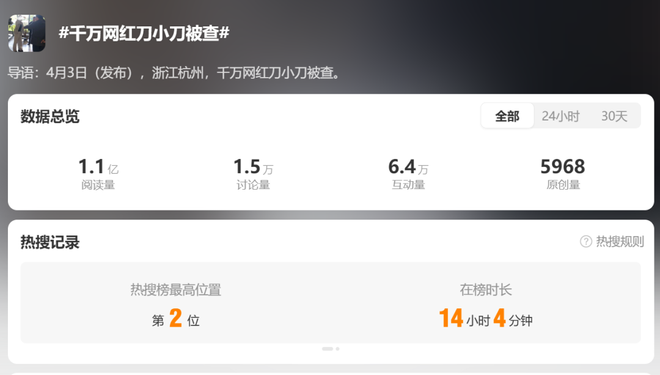Click the 1.5万 讨论量 statistic
This screenshot has height=375, width=660.
tap(253, 173)
